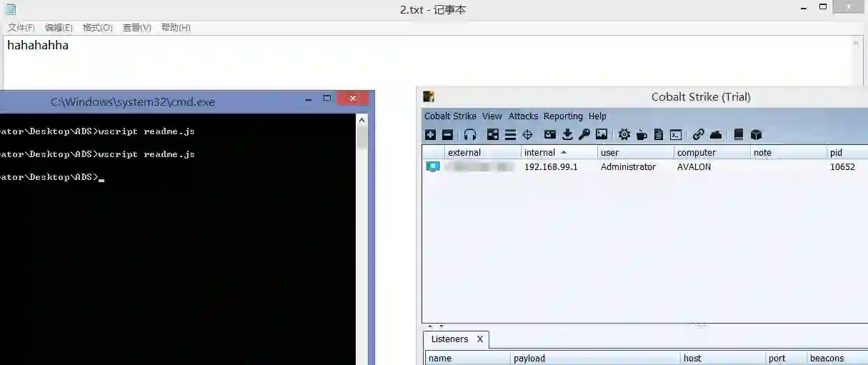Click cmd.exe scrollbar up arrow
Viewport: 868px width, 365px height.
pyautogui.click(x=362, y=120)
